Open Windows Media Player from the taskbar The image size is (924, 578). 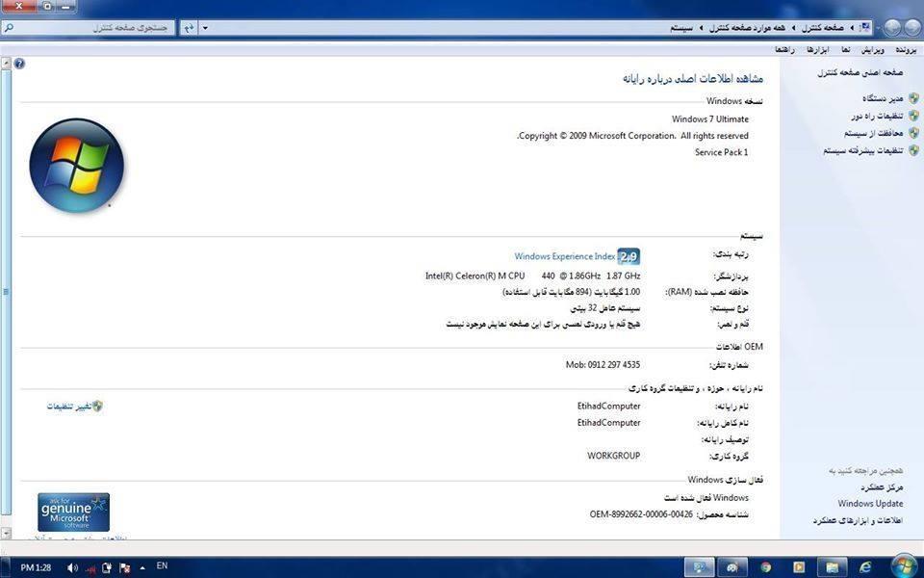click(x=799, y=567)
